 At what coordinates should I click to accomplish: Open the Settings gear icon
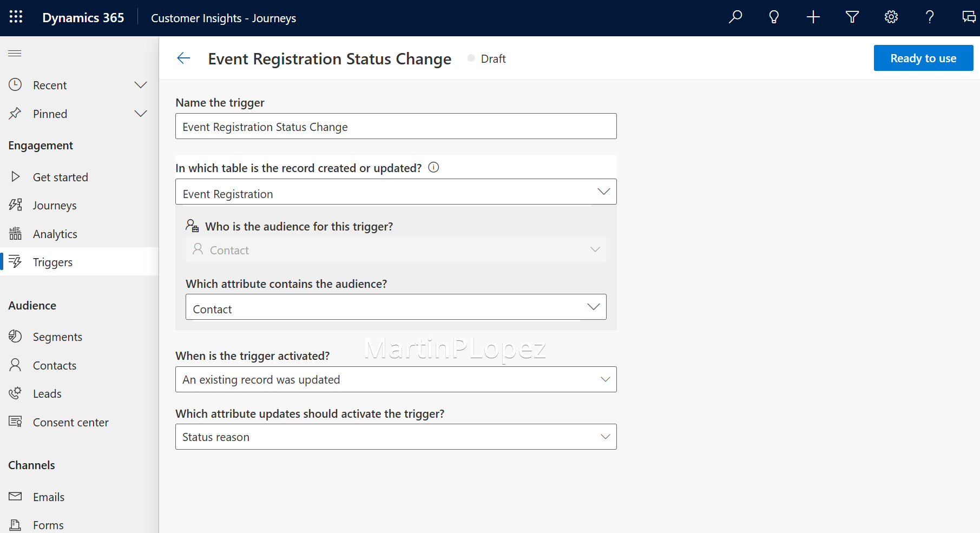click(891, 17)
